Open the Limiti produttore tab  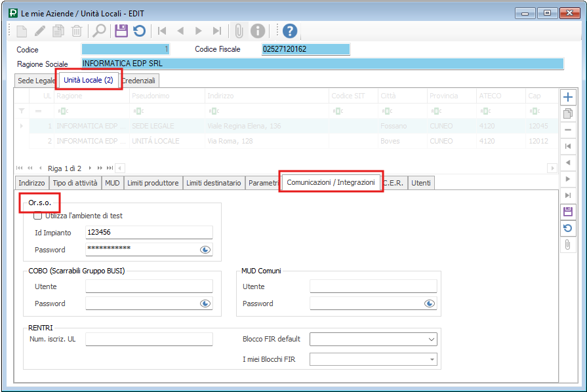coord(153,184)
